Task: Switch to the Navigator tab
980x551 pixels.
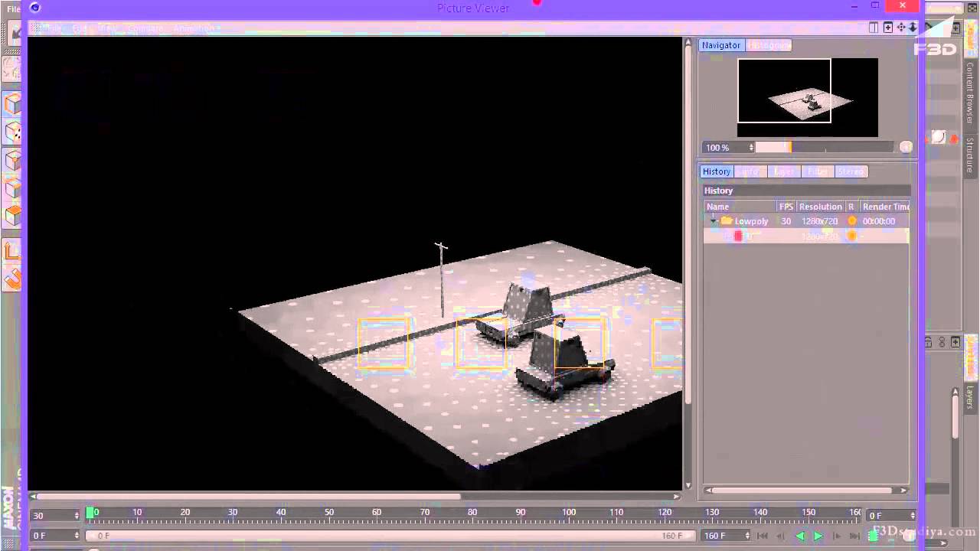Action: [721, 45]
